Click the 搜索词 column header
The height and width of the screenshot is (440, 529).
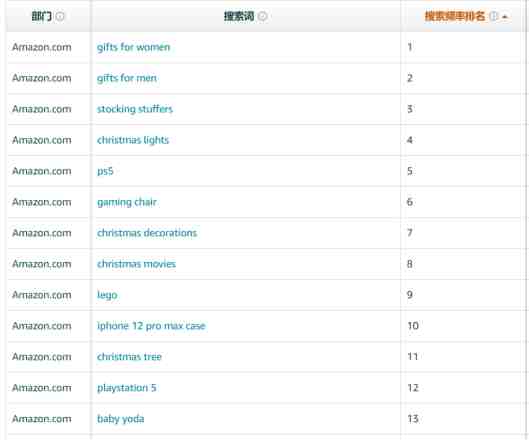[239, 16]
